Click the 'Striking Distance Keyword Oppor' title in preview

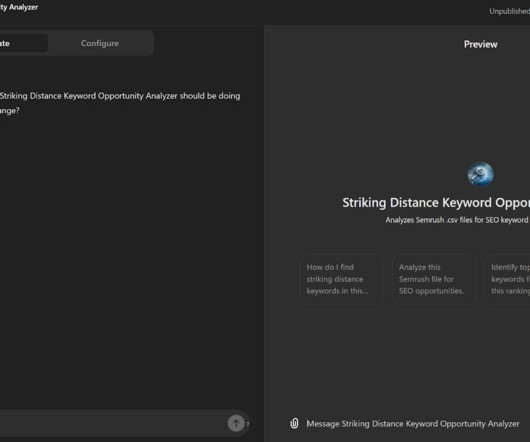point(436,202)
